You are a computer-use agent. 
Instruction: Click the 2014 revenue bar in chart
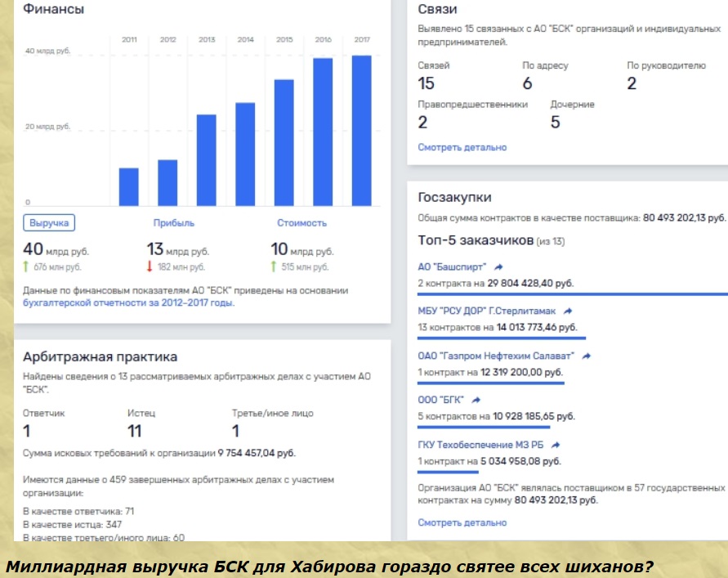coord(246,154)
